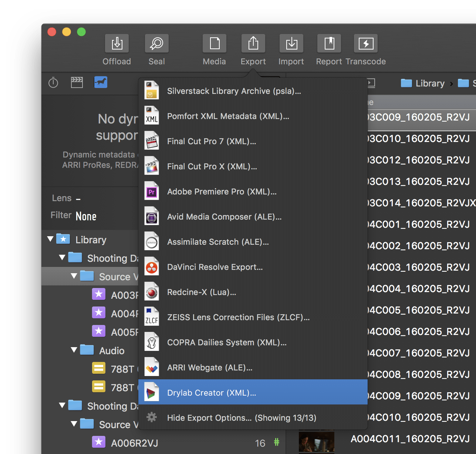Select the clip row ending 4C005_160205_R2VJ
Viewport: 476px width, 454px height.
pos(422,310)
